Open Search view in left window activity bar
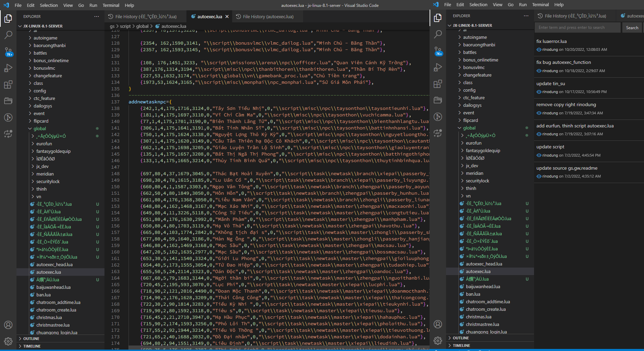This screenshot has width=644, height=351. coord(8,35)
